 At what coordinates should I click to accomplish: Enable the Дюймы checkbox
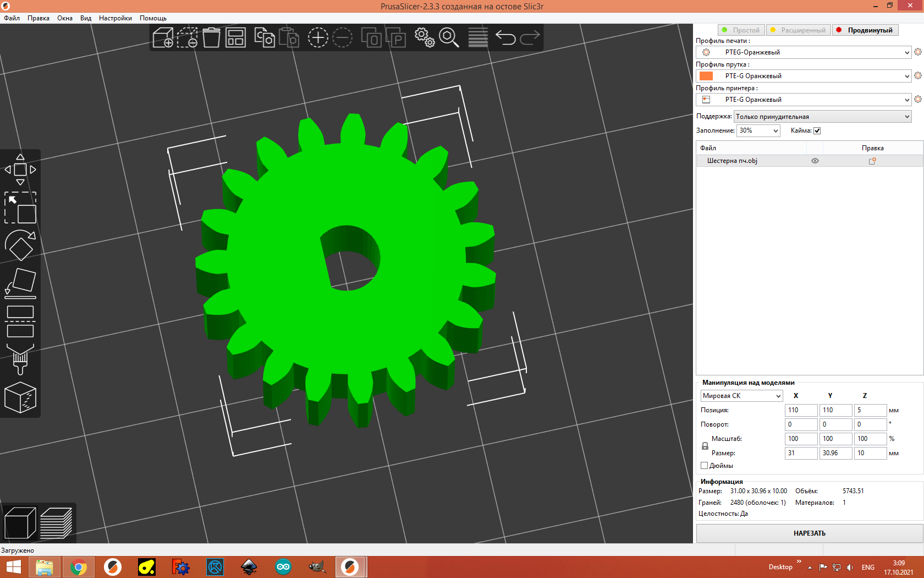[x=704, y=466]
